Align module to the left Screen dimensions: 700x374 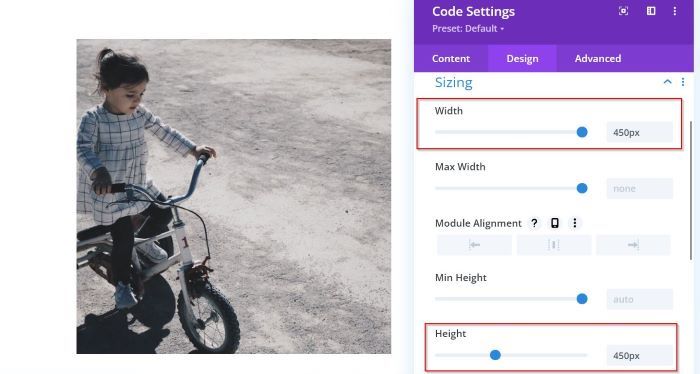tap(474, 245)
